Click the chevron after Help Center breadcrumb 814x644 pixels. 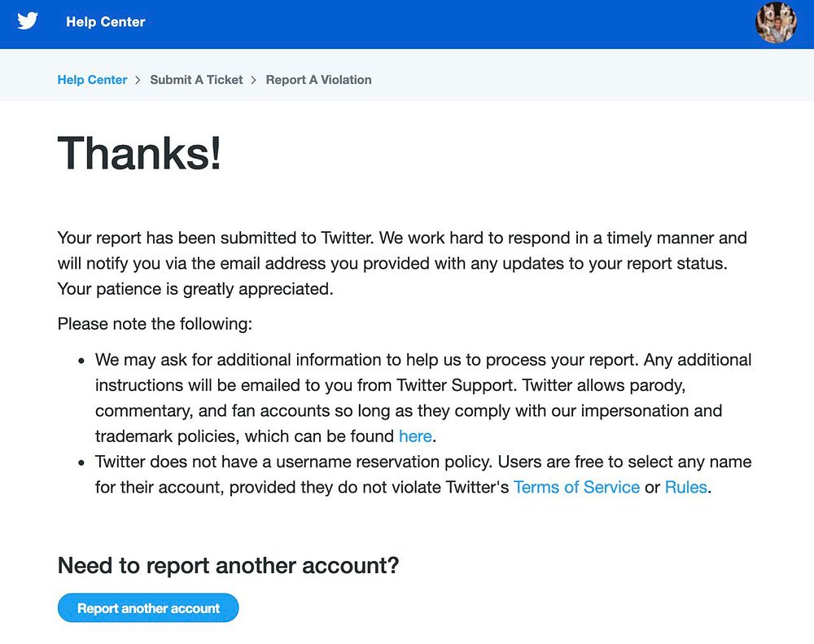tap(138, 80)
